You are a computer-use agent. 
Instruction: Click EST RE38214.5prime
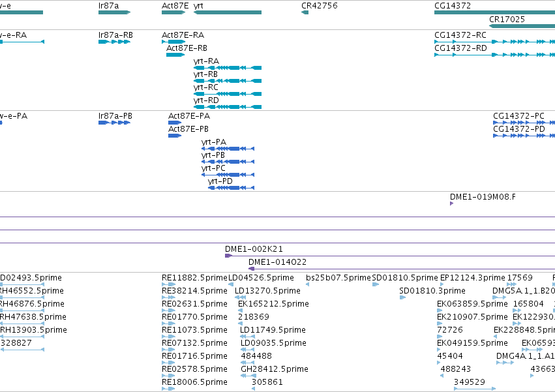point(168,297)
